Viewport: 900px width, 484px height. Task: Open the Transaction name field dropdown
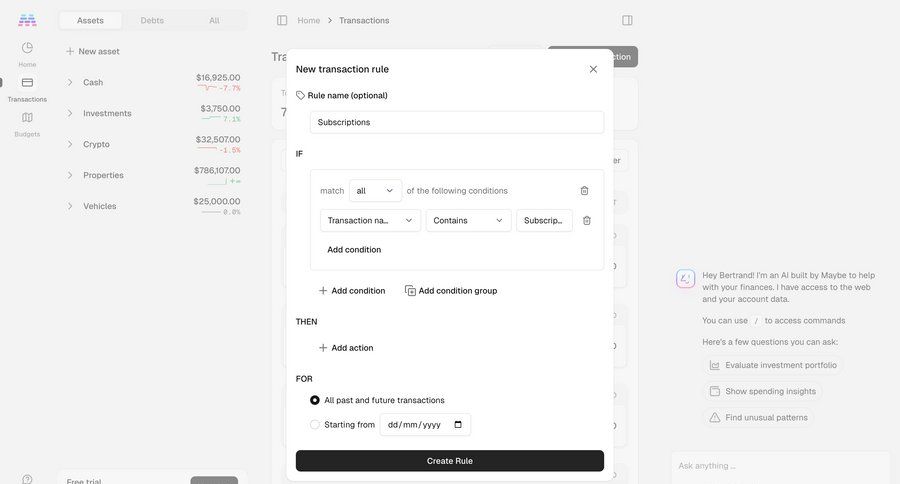pyautogui.click(x=370, y=220)
